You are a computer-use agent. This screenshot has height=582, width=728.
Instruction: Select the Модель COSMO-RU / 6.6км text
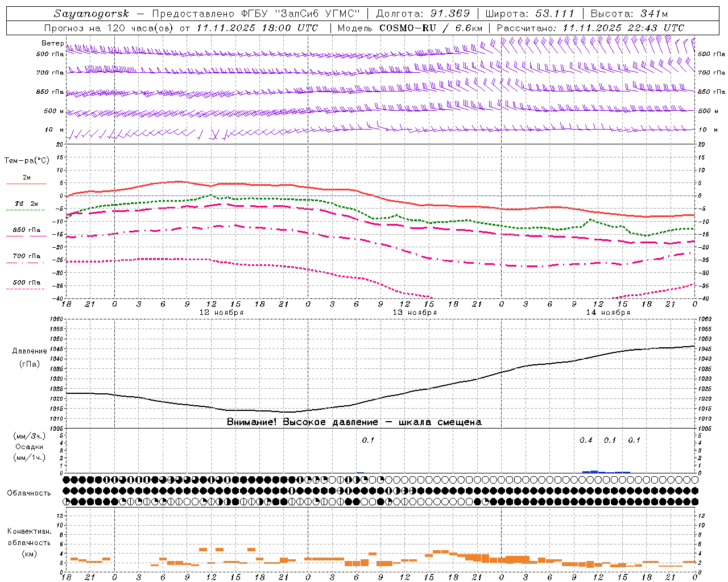coord(409,28)
